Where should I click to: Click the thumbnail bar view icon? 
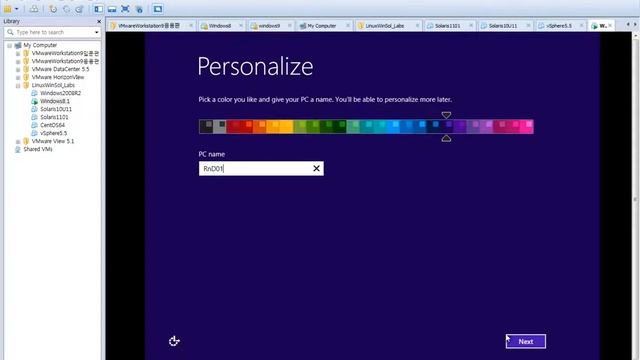click(112, 9)
